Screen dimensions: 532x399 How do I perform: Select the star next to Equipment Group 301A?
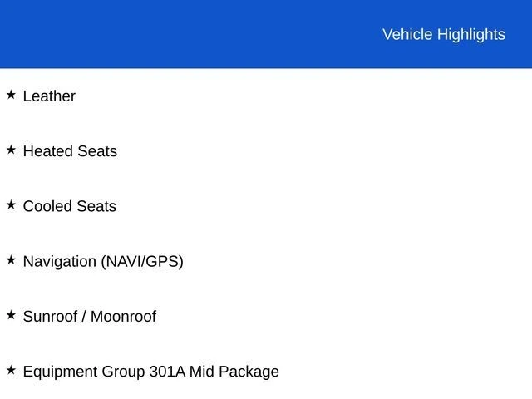coord(11,371)
